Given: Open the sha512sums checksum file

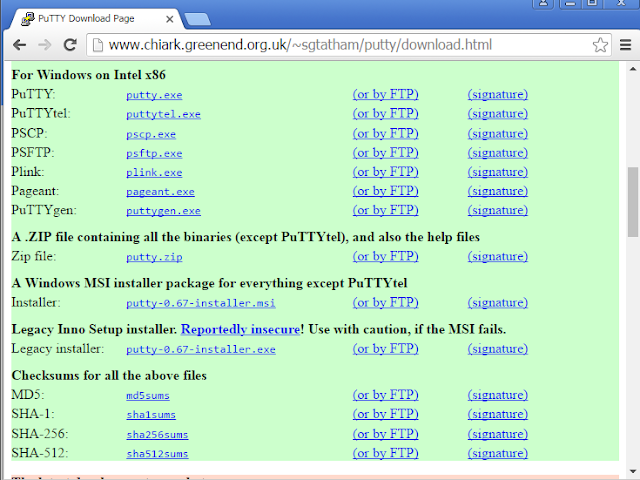Looking at the screenshot, I should (x=157, y=454).
